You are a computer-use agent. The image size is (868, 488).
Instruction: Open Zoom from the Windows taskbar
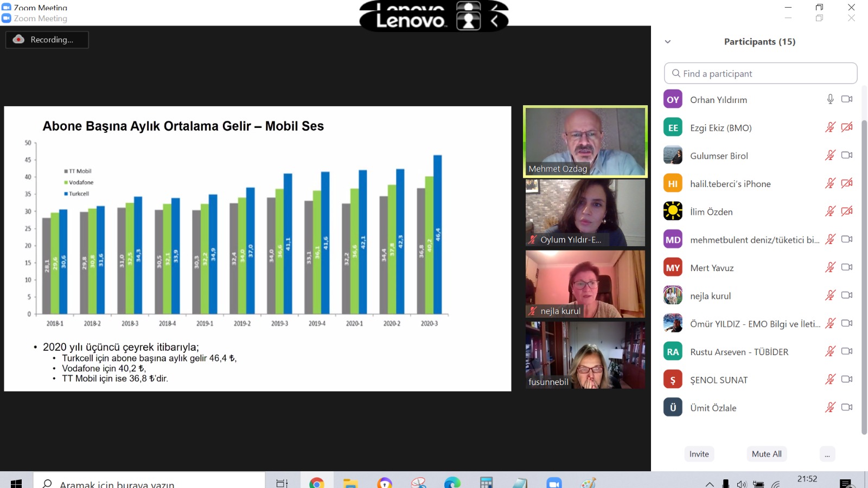pos(554,482)
